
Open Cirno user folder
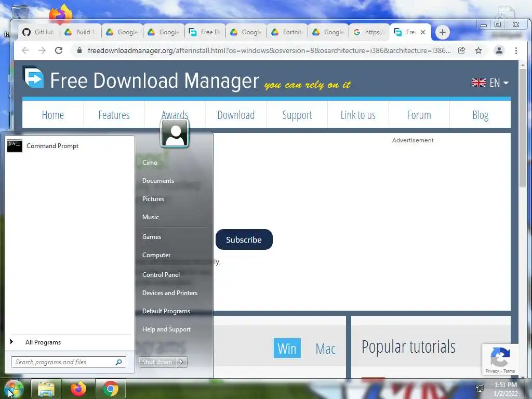pyautogui.click(x=150, y=163)
